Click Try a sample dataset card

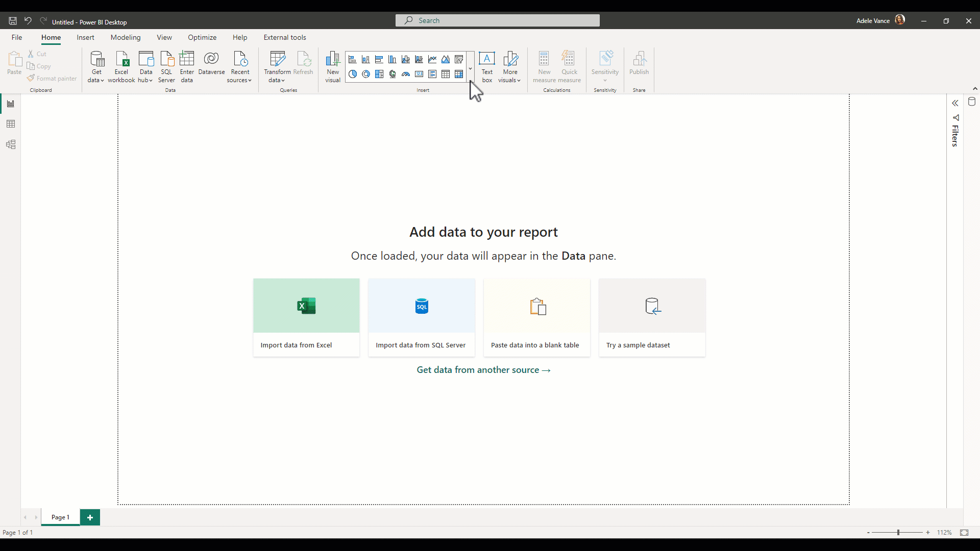click(x=652, y=317)
